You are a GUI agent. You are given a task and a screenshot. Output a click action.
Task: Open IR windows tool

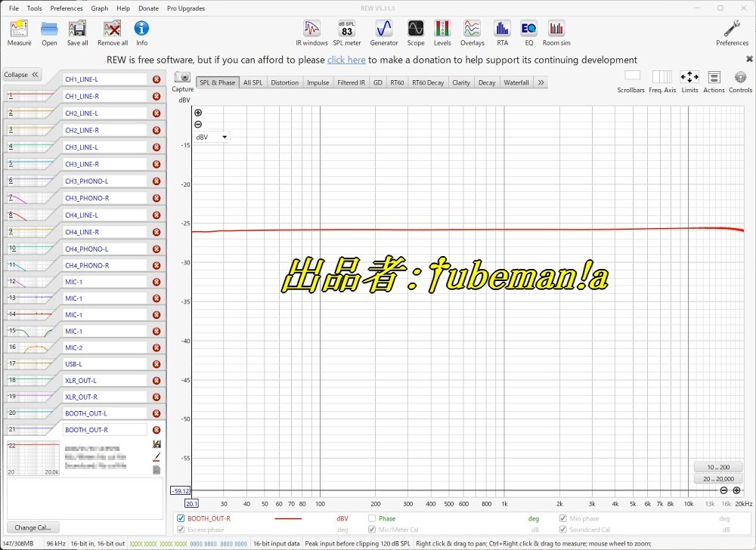click(x=311, y=33)
